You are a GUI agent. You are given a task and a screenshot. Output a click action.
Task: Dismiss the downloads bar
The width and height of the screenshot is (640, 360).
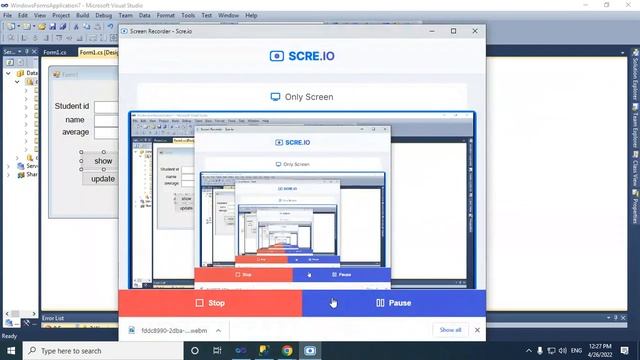477,330
